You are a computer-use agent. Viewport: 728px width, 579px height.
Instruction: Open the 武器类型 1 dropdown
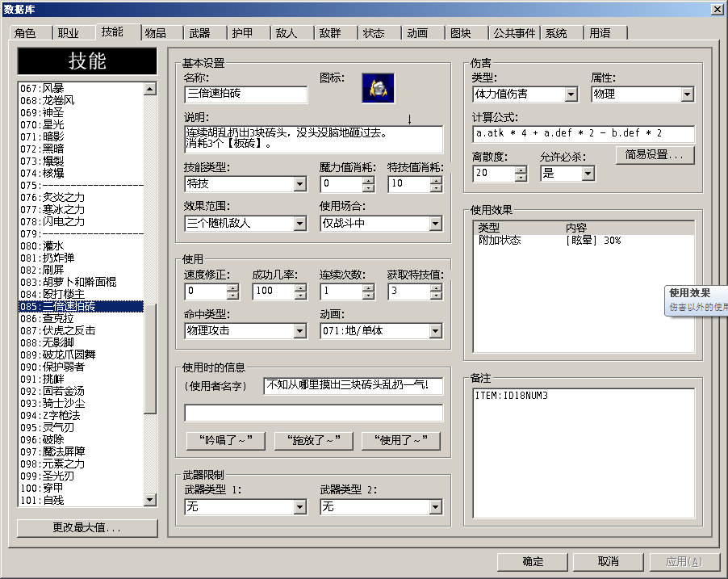pyautogui.click(x=300, y=506)
